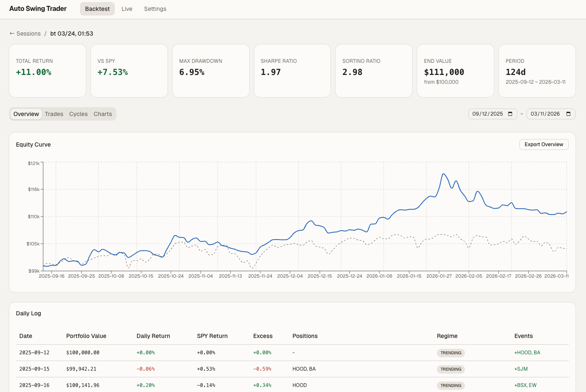Select the Overview tab
The image size is (586, 392).
[x=26, y=114]
